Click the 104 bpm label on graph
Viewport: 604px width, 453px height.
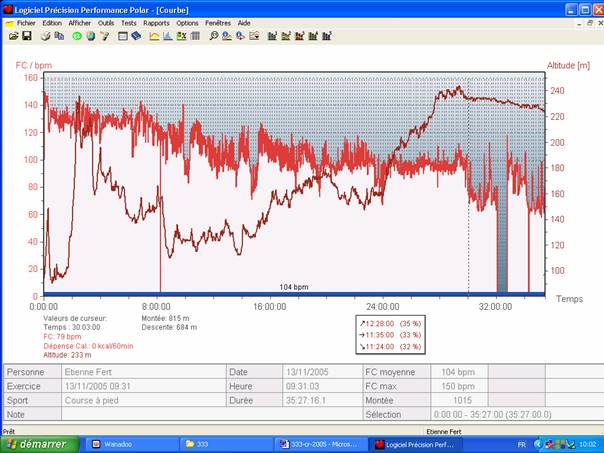293,287
